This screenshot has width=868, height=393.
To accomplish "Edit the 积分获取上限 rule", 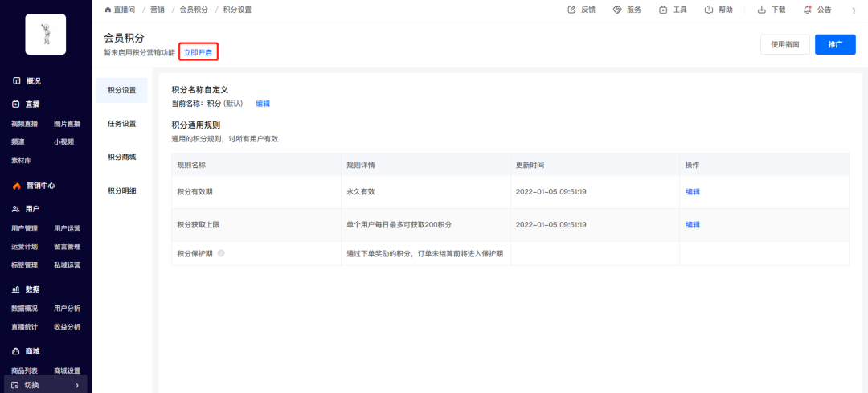I will click(x=692, y=225).
